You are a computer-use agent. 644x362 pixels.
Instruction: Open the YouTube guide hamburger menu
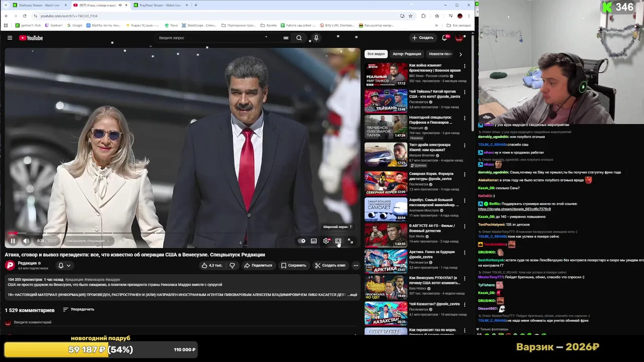tap(10, 38)
